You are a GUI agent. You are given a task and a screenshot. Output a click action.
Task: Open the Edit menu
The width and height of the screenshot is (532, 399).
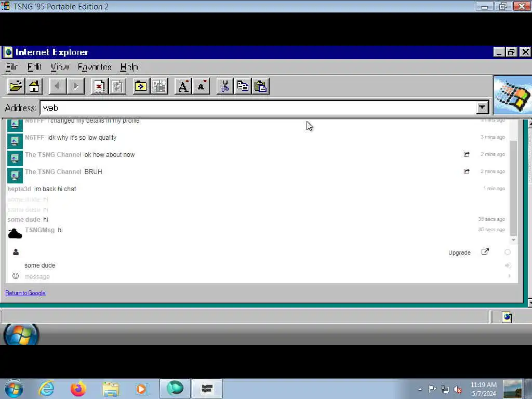click(x=34, y=67)
